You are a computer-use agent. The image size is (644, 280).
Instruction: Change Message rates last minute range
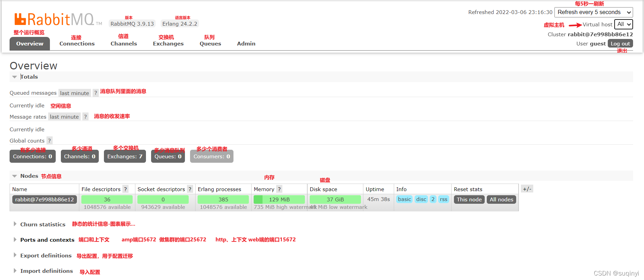[64, 117]
